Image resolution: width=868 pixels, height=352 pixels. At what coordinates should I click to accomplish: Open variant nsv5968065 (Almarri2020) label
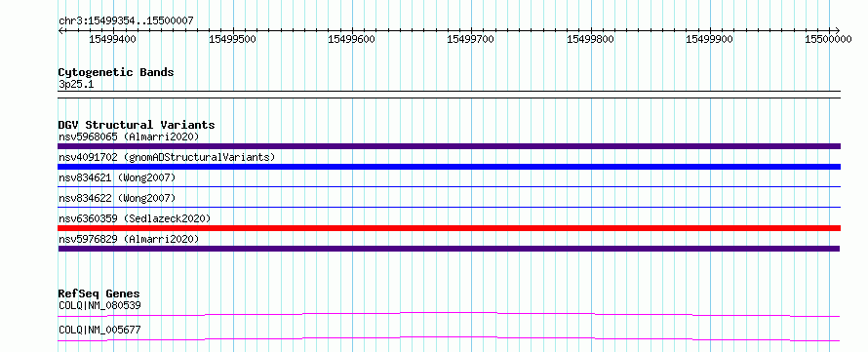pos(129,137)
